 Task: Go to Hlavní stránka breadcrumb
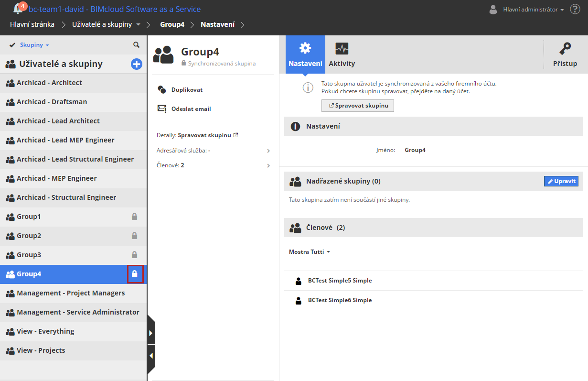click(x=32, y=24)
